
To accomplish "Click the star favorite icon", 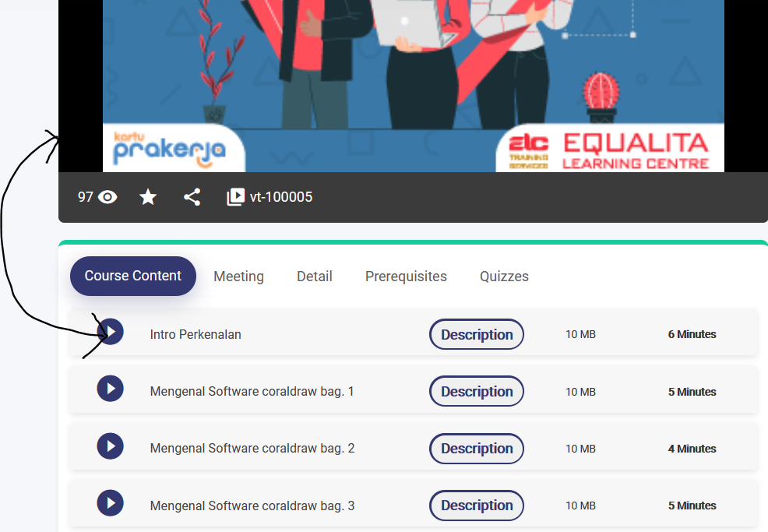I will [x=148, y=197].
